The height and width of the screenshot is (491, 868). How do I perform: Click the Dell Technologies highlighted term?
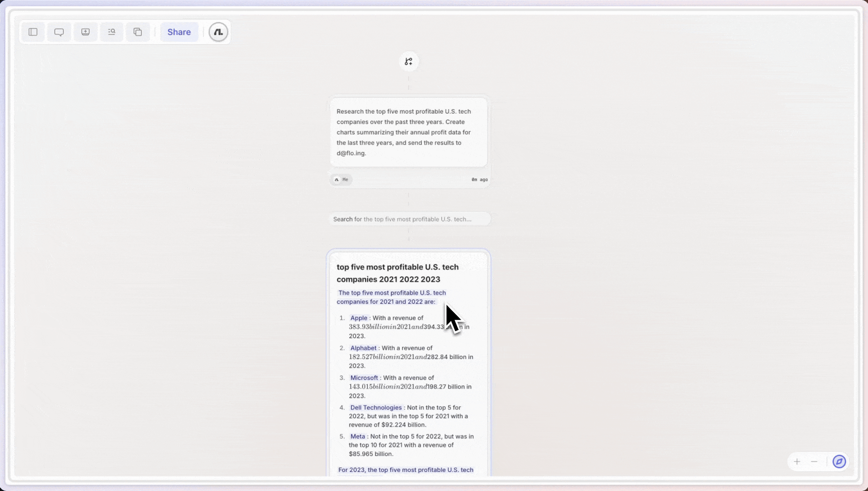(x=376, y=408)
